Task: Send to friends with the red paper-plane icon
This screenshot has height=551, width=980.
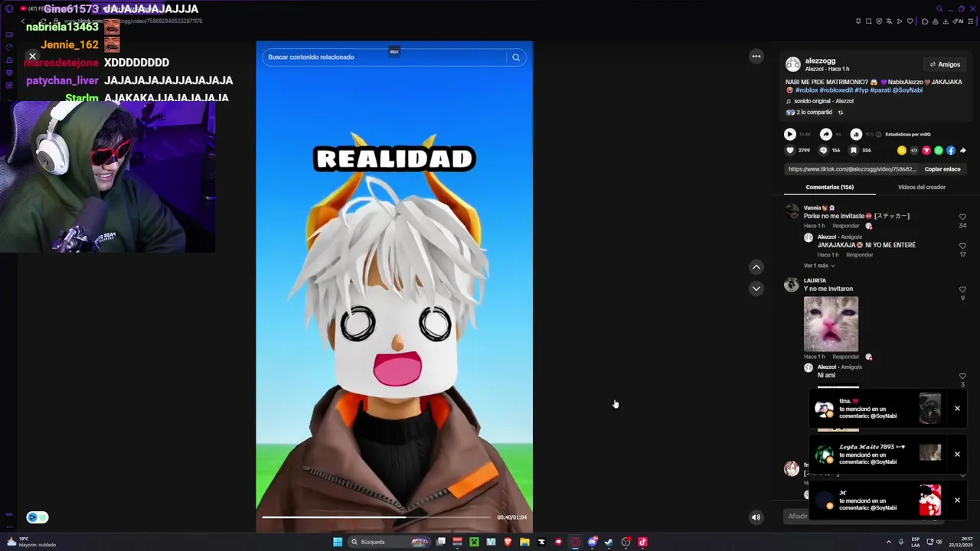Action: point(926,151)
